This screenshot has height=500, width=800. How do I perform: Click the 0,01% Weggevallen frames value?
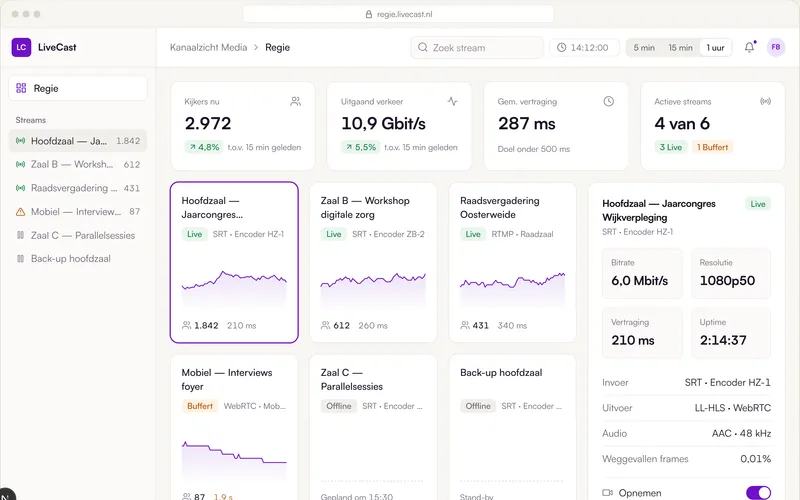756,459
